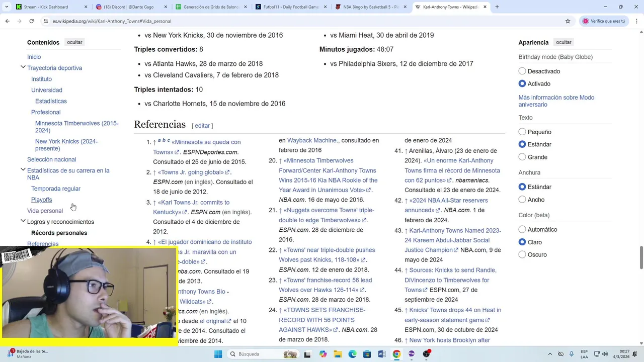Click the microphone icon in the system tray
This screenshot has width=644, height=362.
[572, 354]
